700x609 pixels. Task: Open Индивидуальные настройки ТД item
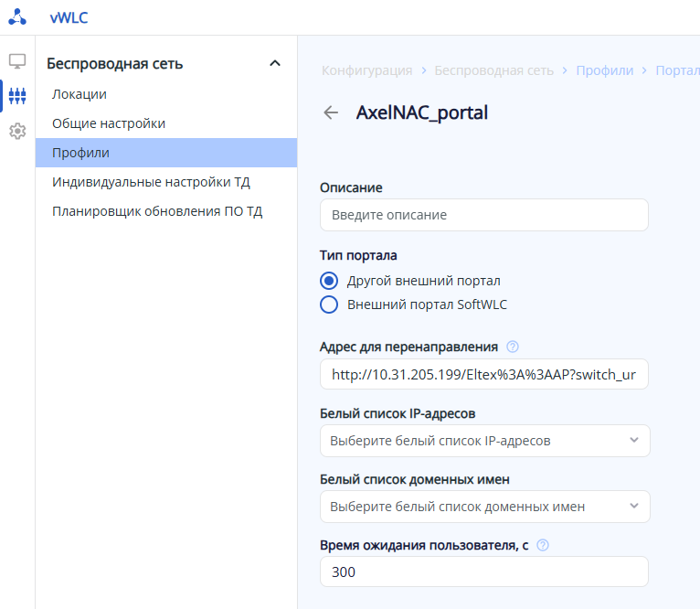coord(151,182)
